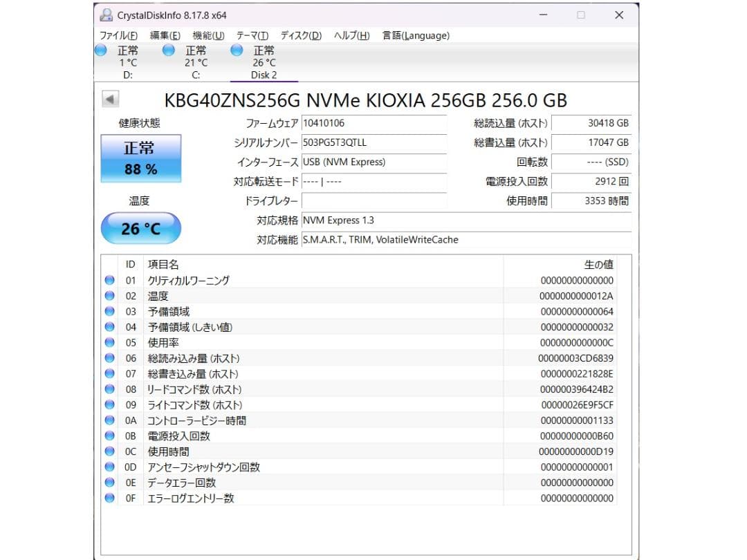The image size is (747, 560).
Task: Select the indicator beside エラーログエントリー数
Action: point(109,498)
